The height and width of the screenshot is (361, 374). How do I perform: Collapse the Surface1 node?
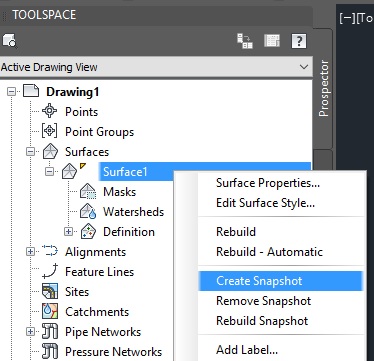pyautogui.click(x=50, y=172)
